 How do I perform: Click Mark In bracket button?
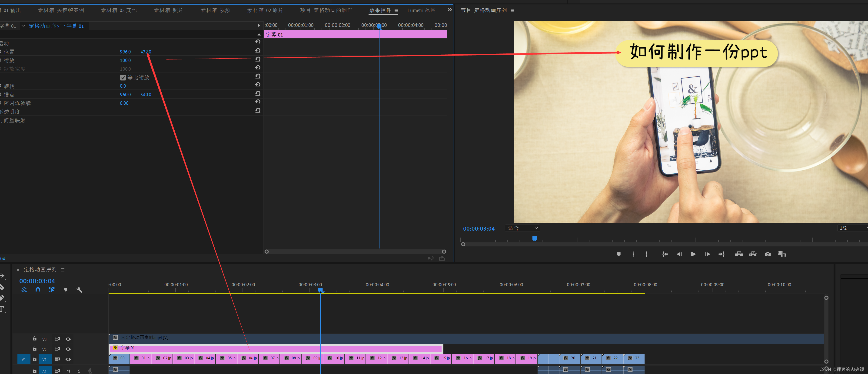(634, 254)
